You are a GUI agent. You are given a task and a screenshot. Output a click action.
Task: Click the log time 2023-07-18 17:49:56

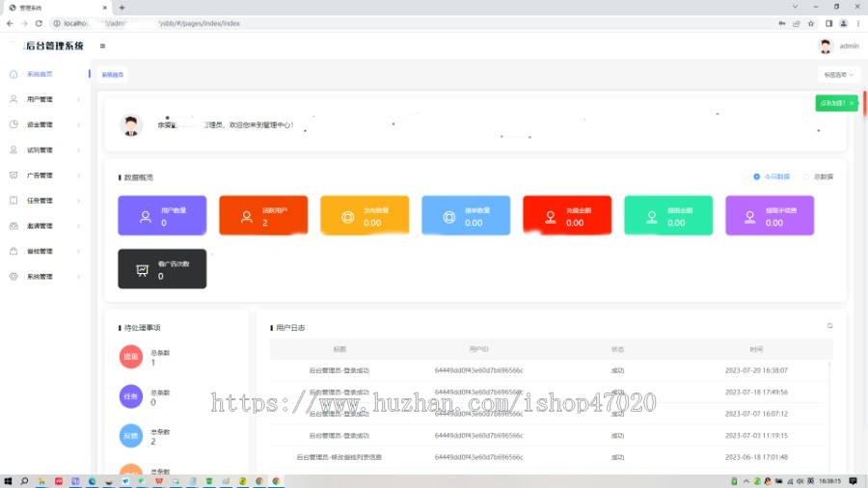point(756,393)
